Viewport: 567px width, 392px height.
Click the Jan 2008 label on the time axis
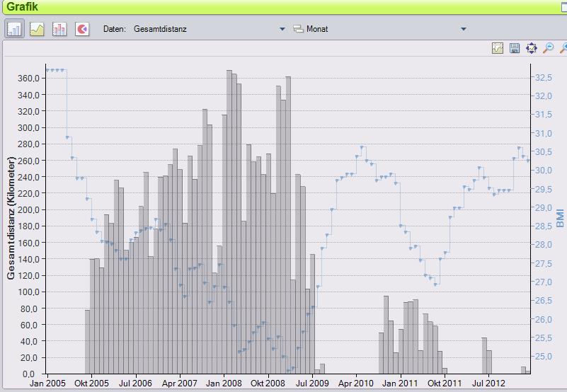point(224,384)
